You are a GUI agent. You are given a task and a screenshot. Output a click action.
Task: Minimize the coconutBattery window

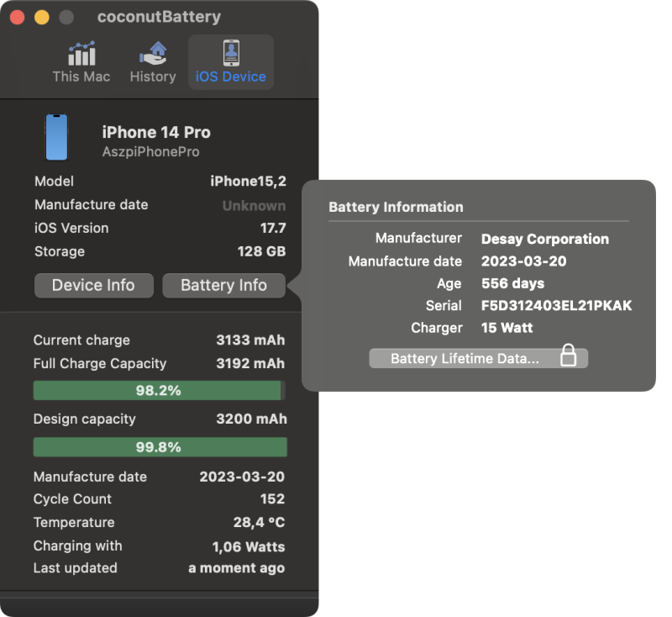click(41, 17)
